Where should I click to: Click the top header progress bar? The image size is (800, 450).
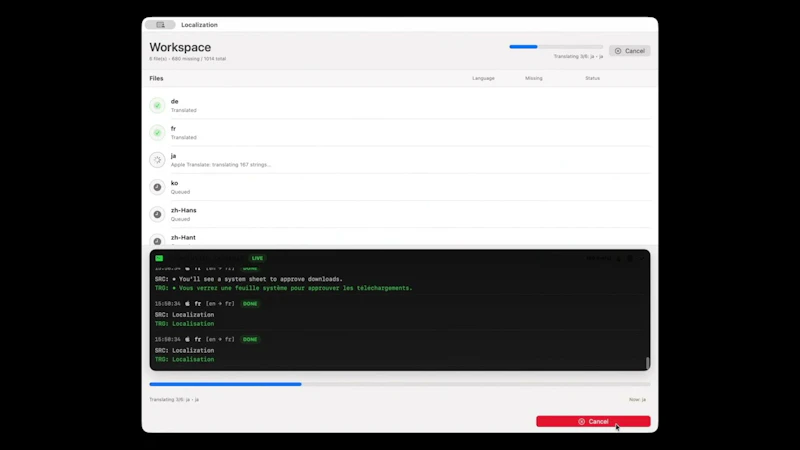point(556,46)
